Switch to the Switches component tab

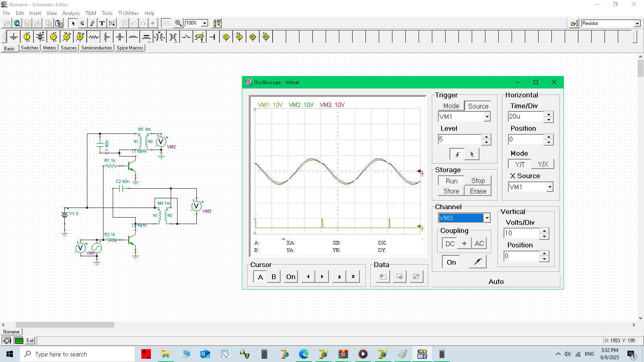30,48
